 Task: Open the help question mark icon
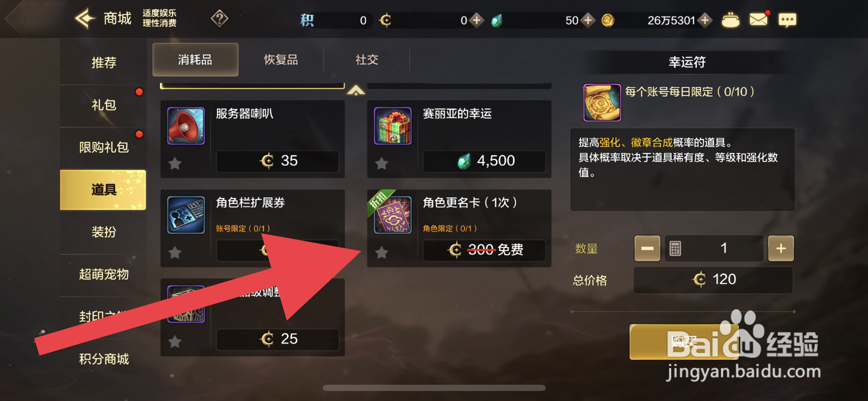coord(220,19)
